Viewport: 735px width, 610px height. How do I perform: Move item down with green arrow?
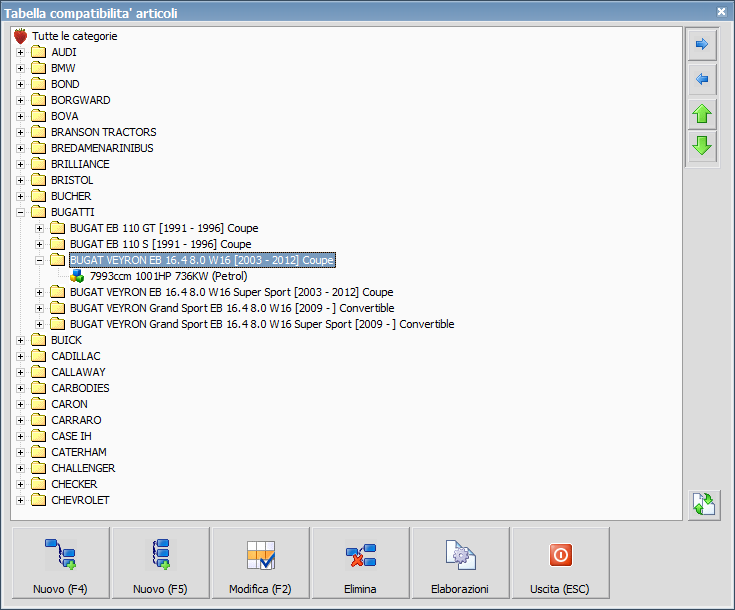tap(702, 146)
